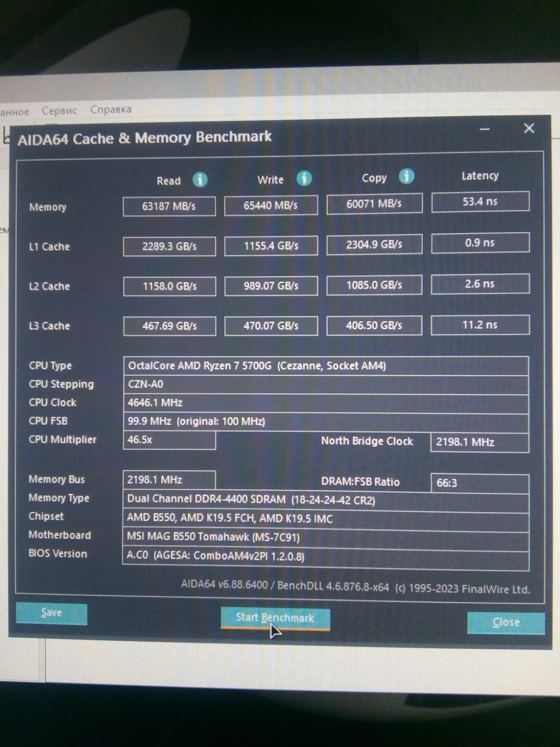The image size is (560, 747).
Task: Click the CPU FSB value 99.9 MHz
Action: click(x=326, y=422)
